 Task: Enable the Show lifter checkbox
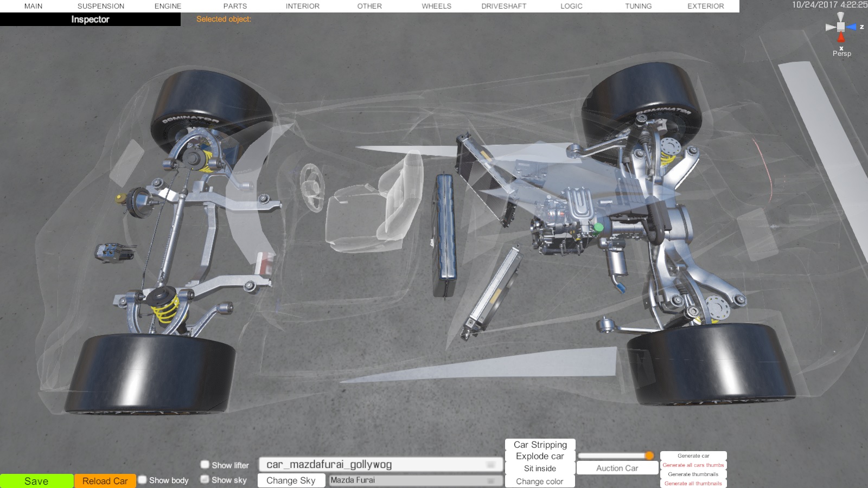(205, 465)
